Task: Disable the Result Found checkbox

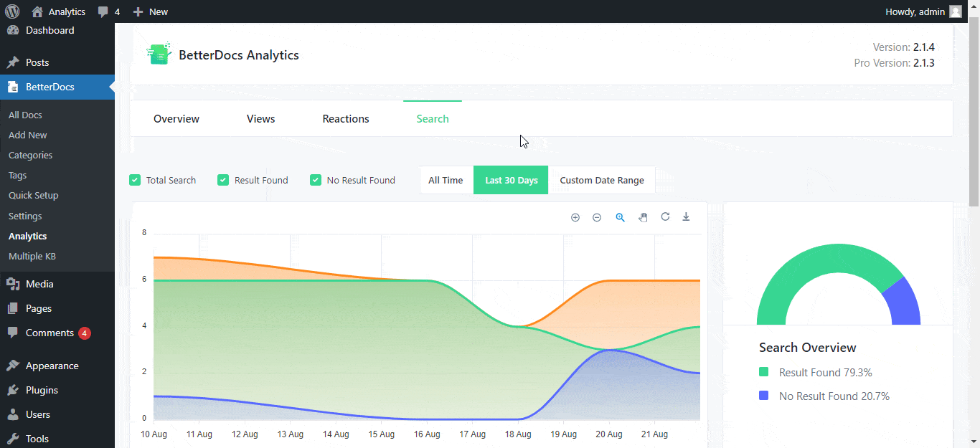Action: 223,180
